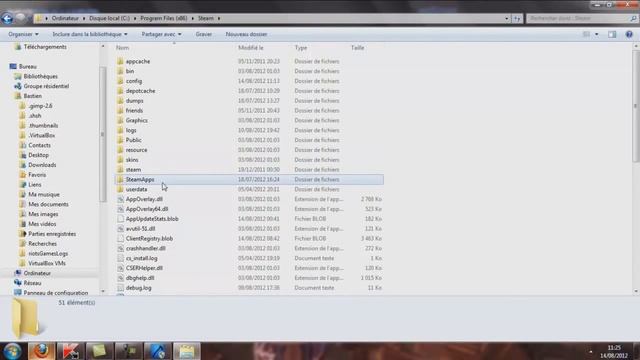Open the Partager avec dropdown
The image size is (640, 360).
161,34
